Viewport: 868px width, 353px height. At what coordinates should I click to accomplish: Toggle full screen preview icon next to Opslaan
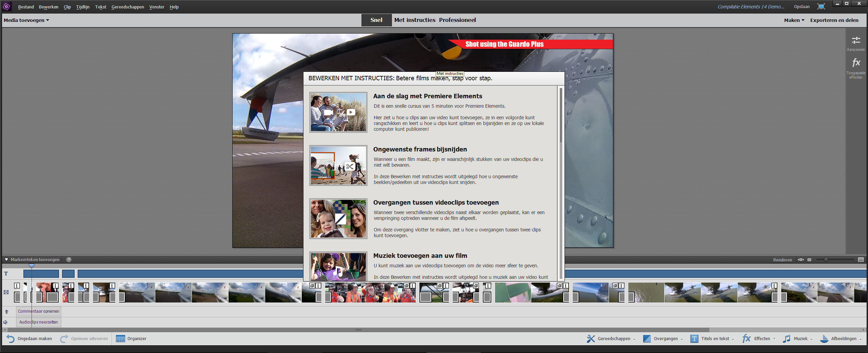pos(821,7)
